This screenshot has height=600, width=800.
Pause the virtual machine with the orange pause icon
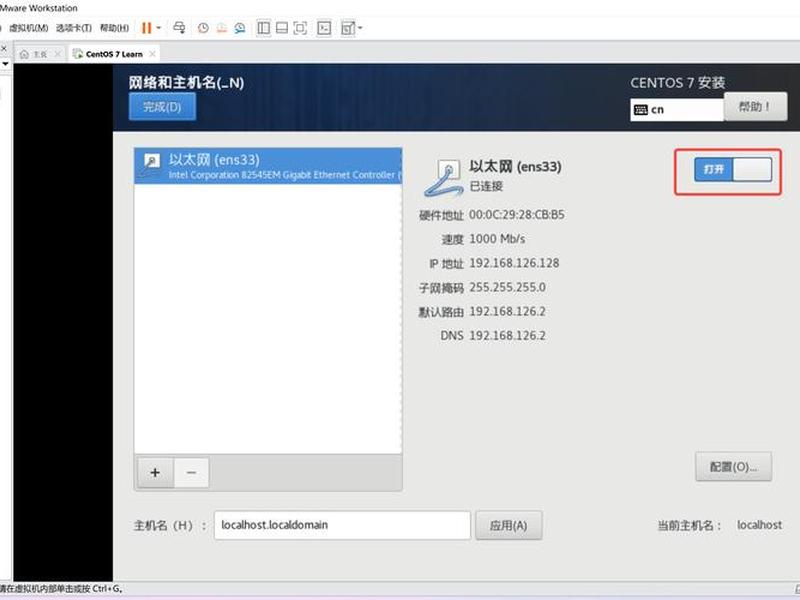coord(146,28)
